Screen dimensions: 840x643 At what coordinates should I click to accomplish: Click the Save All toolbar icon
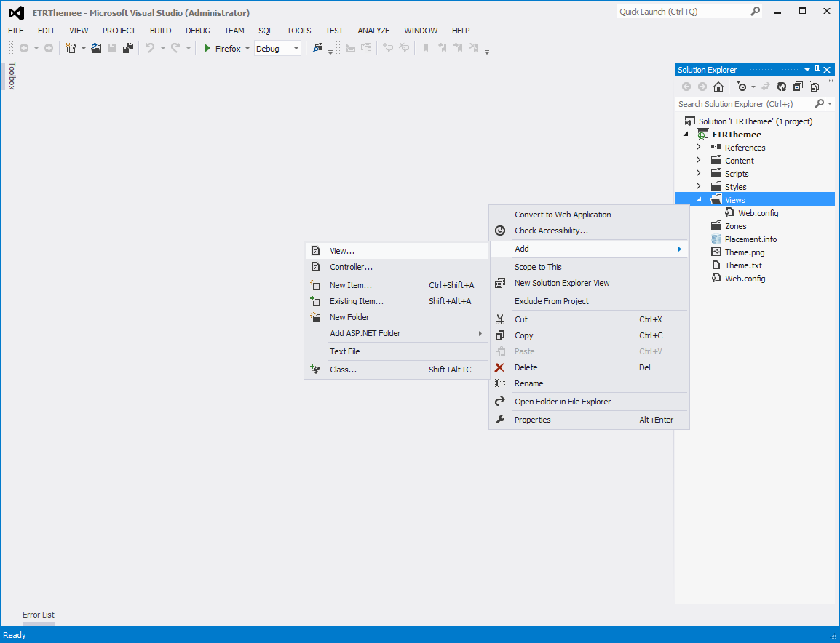[128, 48]
